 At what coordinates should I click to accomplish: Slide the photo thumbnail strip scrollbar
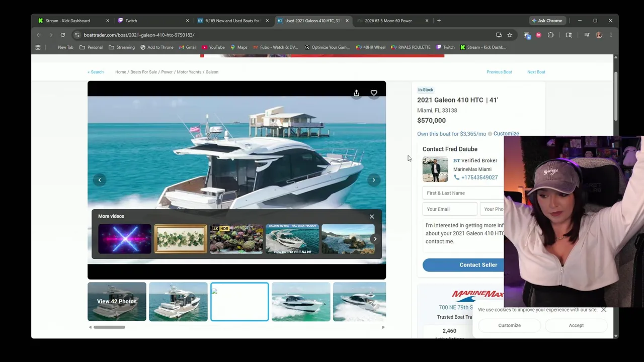(109, 327)
